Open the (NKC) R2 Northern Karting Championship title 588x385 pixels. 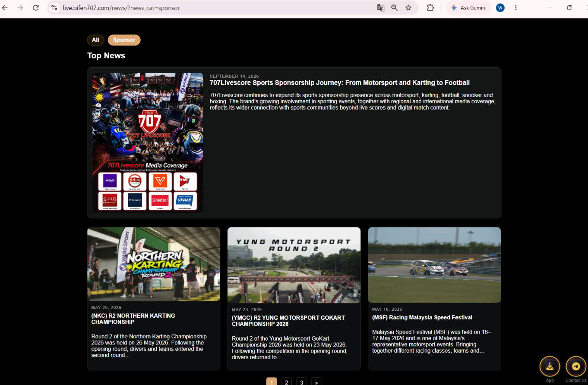[x=133, y=319]
